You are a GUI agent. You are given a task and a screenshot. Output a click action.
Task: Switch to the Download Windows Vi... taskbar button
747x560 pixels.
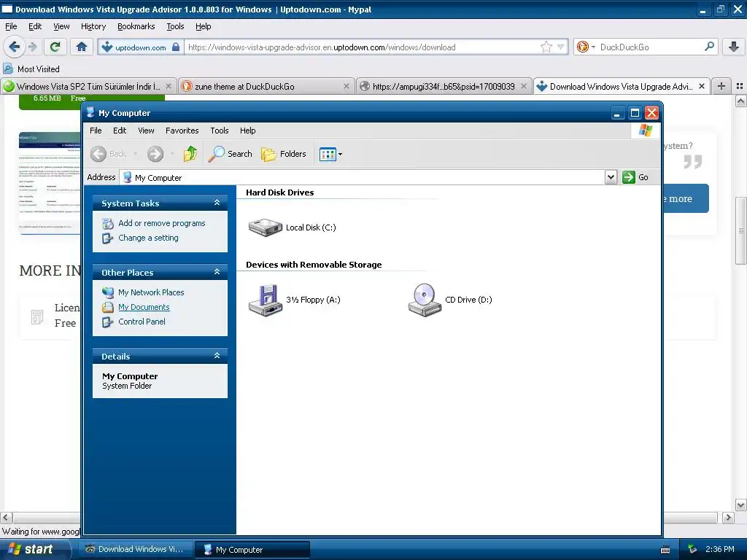point(136,549)
